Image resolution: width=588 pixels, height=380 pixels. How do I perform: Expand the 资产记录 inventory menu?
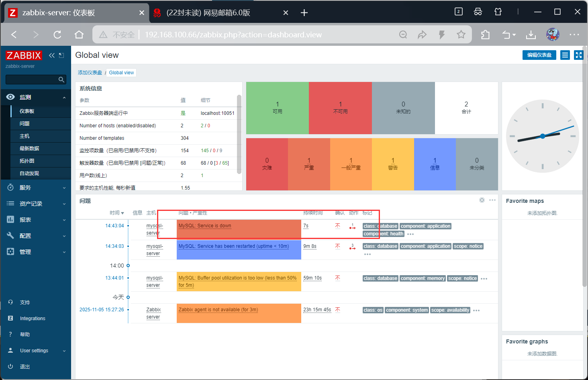(x=36, y=204)
